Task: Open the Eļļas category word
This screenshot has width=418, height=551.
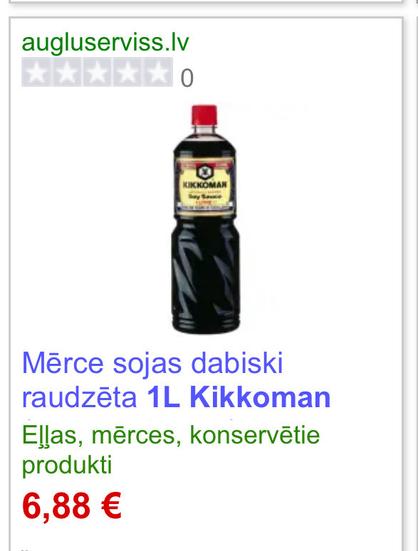Action: tap(52, 436)
